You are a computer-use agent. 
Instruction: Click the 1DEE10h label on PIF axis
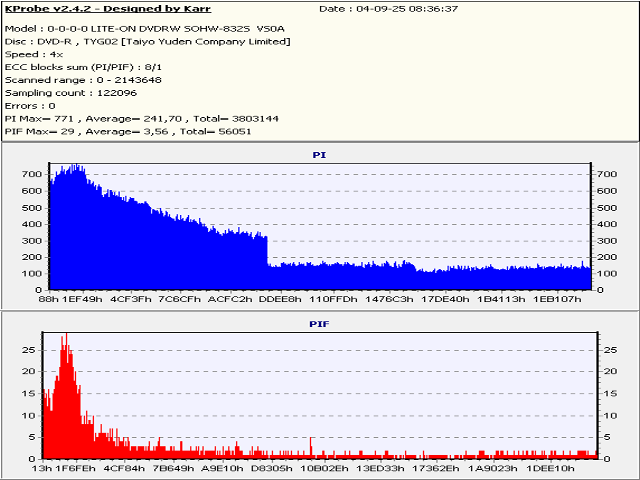pos(549,468)
